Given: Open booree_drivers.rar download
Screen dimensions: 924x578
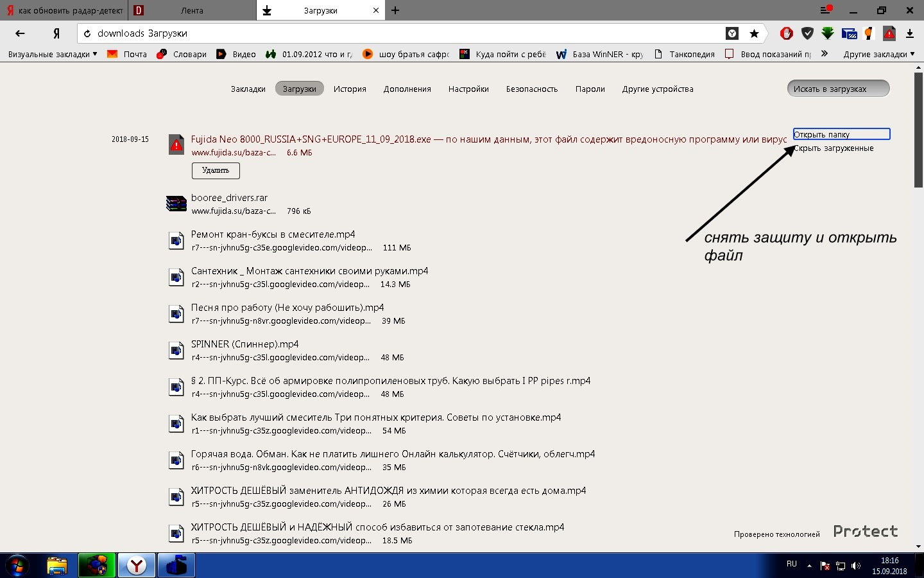Looking at the screenshot, I should pos(229,198).
